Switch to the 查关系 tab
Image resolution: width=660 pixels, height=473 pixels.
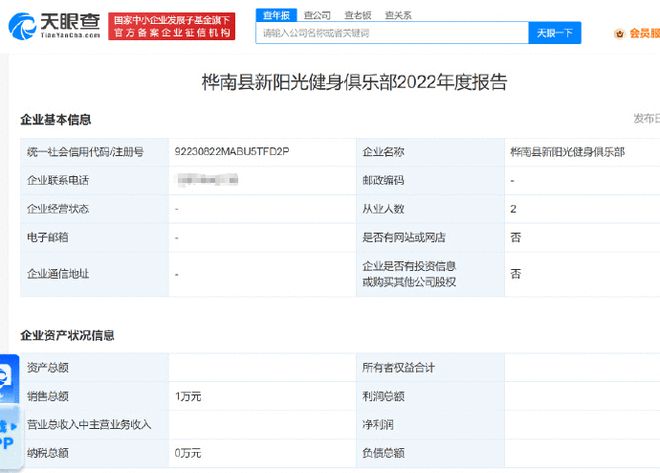pyautogui.click(x=398, y=15)
